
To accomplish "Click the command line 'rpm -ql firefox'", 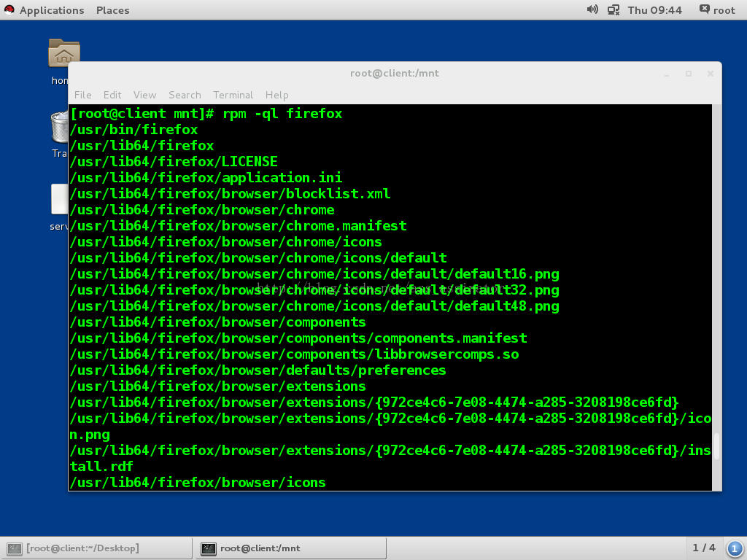I will pos(282,114).
